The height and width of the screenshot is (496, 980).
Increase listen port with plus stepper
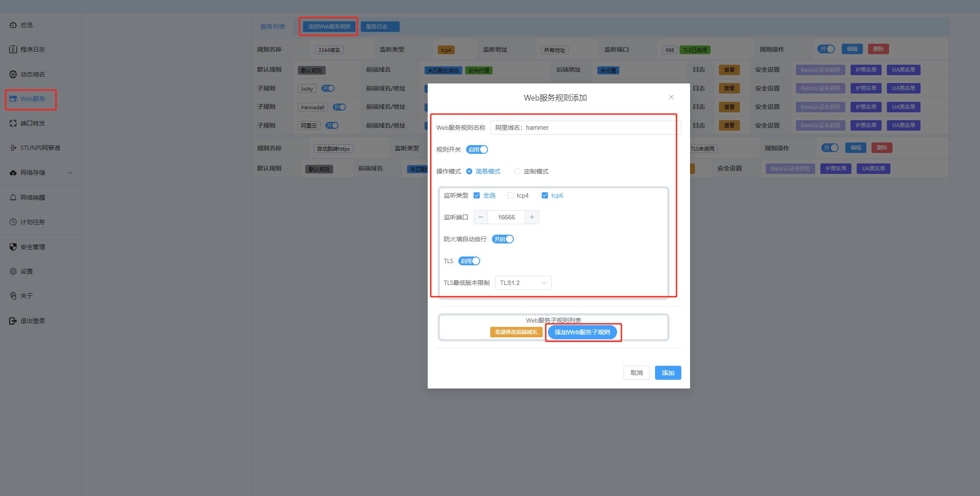coord(532,217)
